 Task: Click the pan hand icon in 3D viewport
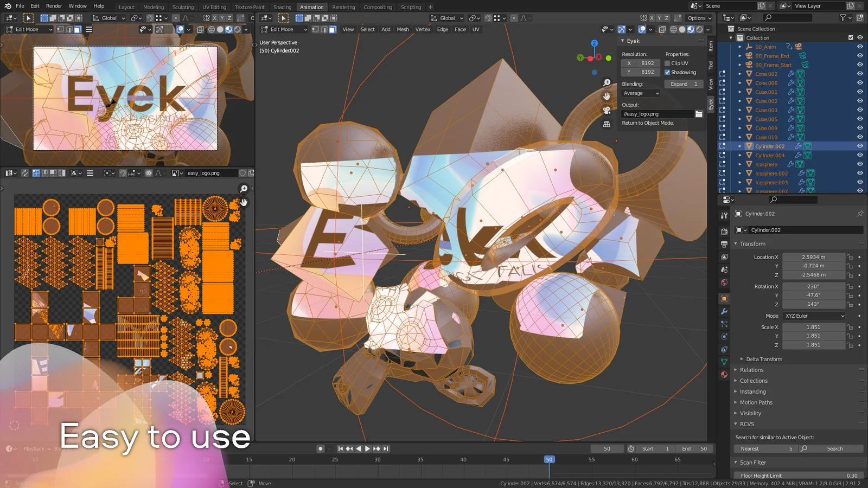[607, 96]
